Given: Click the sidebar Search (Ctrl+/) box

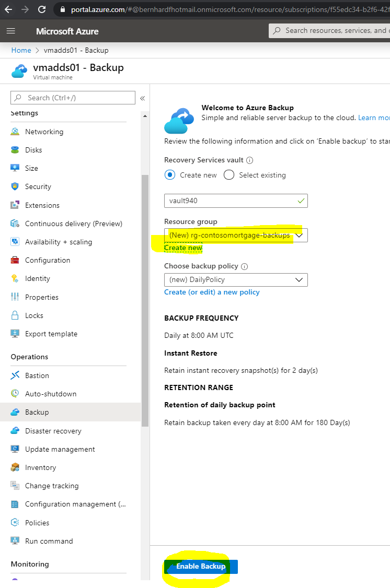Looking at the screenshot, I should [73, 98].
